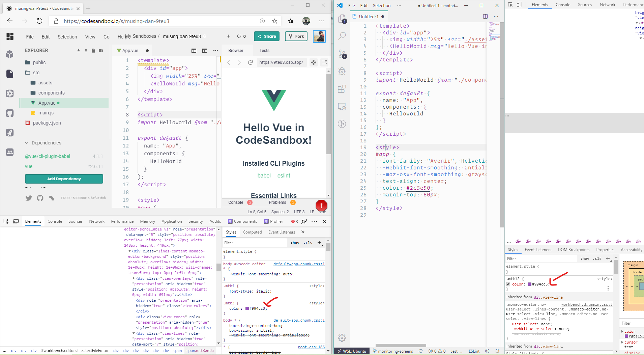This screenshot has width=644, height=355.
Task: Refresh the CodeSandbox preview pane
Action: pyautogui.click(x=251, y=62)
